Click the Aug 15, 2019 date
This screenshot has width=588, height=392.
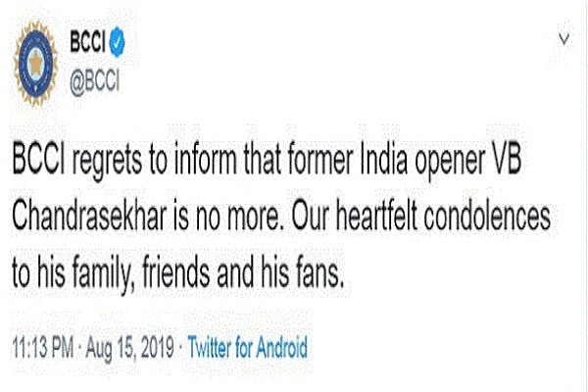click(x=129, y=348)
